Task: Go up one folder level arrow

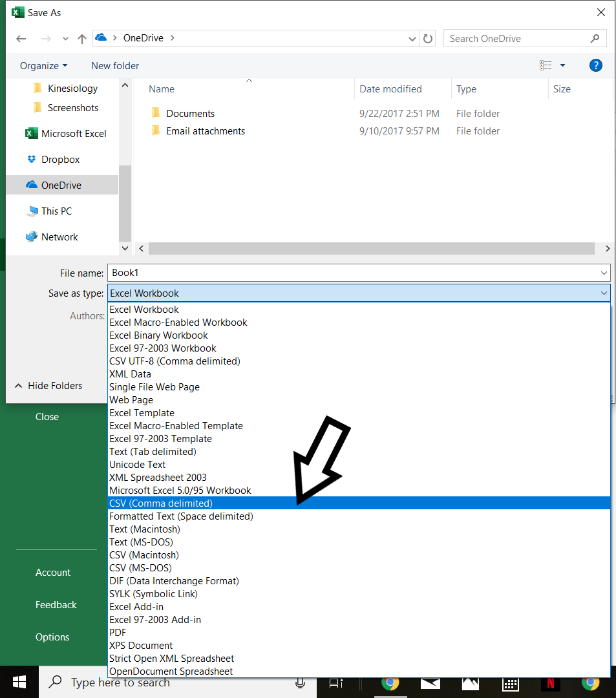Action: [82, 39]
